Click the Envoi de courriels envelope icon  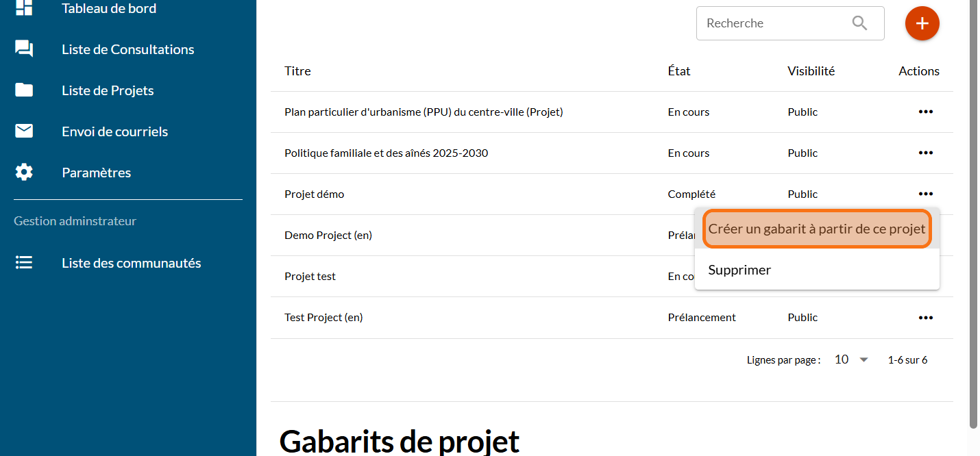[24, 131]
